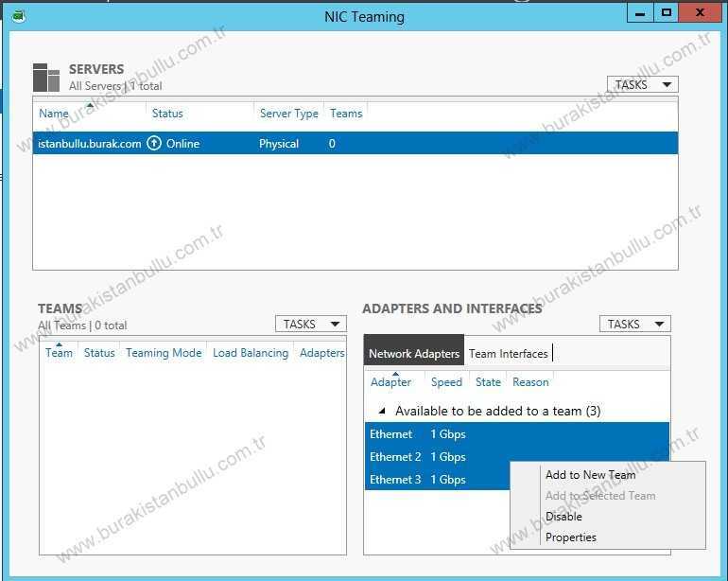Viewport: 728px width, 581px height.
Task: Open the Teams TASKS dropdown
Action: (311, 324)
